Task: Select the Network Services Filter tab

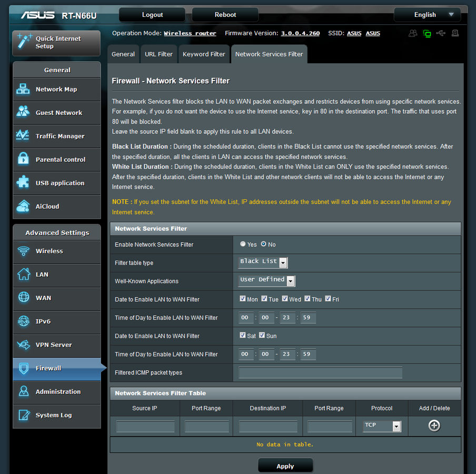Action: [269, 54]
